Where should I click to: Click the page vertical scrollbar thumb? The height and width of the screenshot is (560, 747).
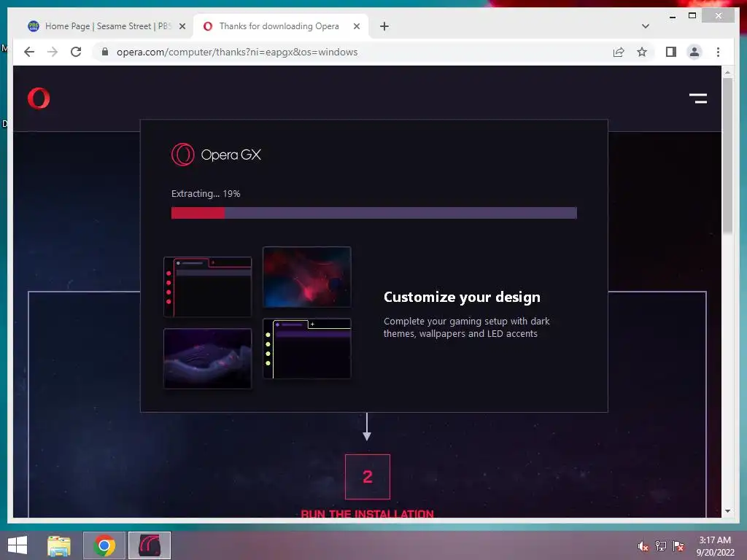click(727, 156)
